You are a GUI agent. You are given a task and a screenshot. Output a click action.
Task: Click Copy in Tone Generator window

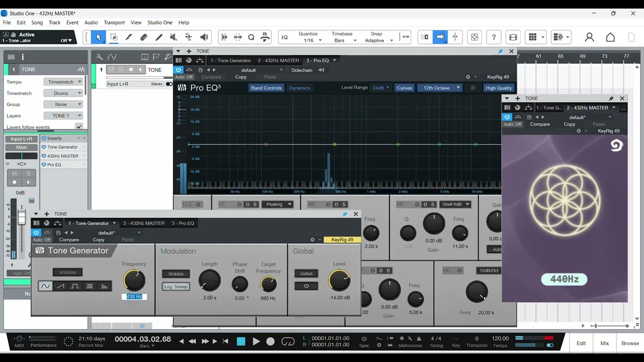point(99,240)
